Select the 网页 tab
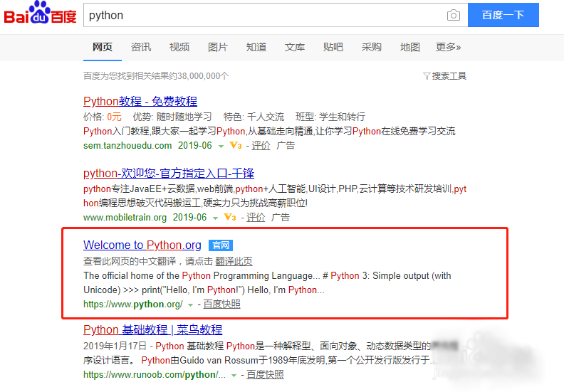Screen dimensions: 564x392 tap(103, 47)
